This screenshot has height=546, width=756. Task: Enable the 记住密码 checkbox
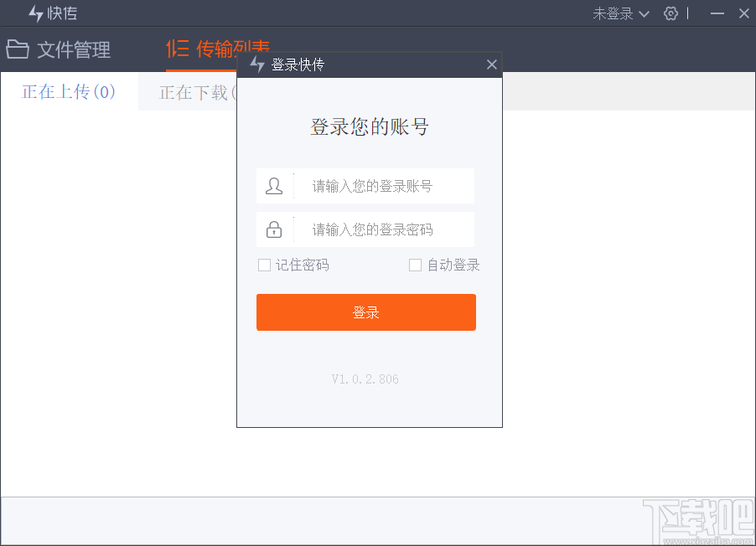point(264,265)
